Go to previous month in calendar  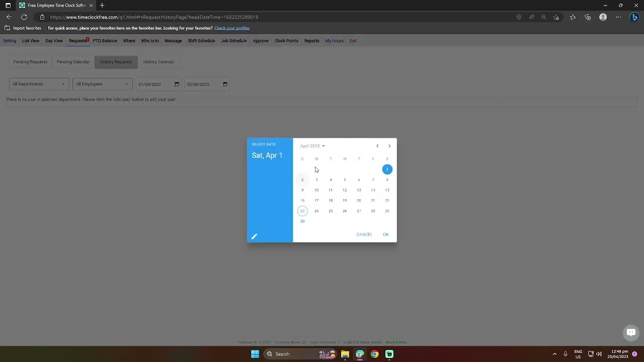tap(377, 146)
